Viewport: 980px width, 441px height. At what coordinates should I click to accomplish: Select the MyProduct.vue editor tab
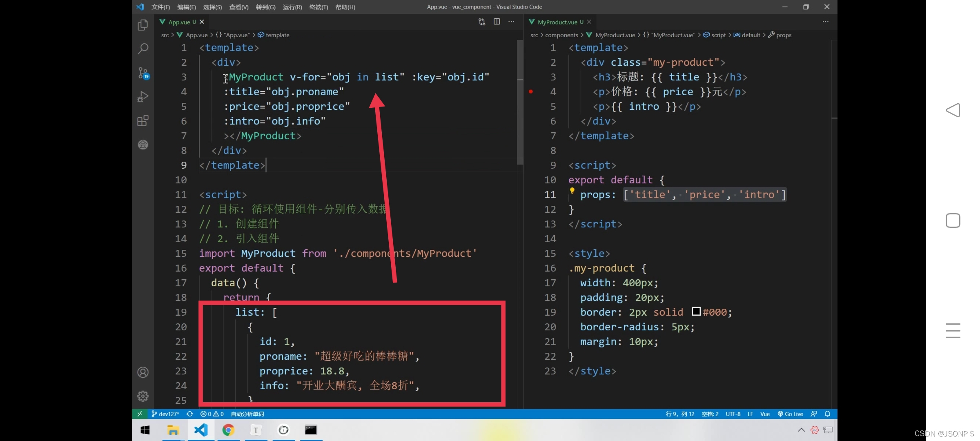(x=560, y=22)
